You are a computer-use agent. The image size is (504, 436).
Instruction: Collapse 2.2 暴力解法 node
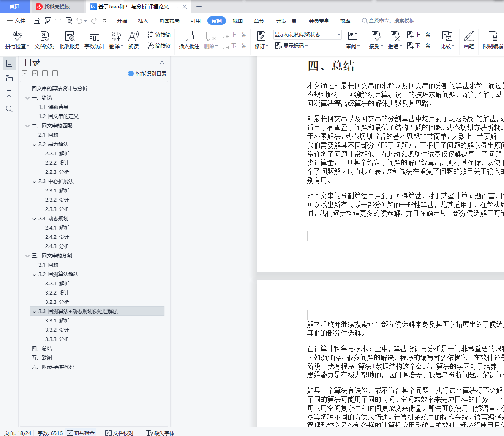34,144
